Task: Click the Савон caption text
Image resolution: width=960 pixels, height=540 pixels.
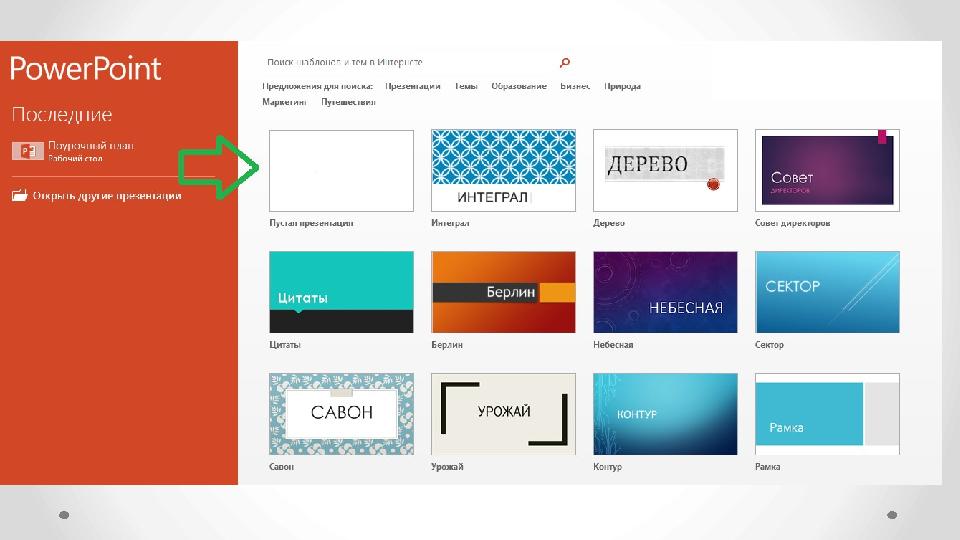Action: [282, 467]
